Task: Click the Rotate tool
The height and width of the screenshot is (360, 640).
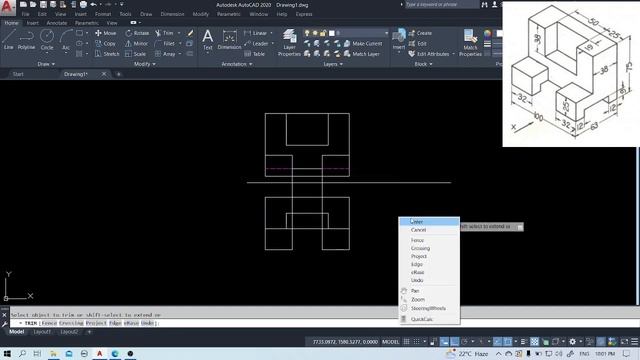Action: [137, 33]
